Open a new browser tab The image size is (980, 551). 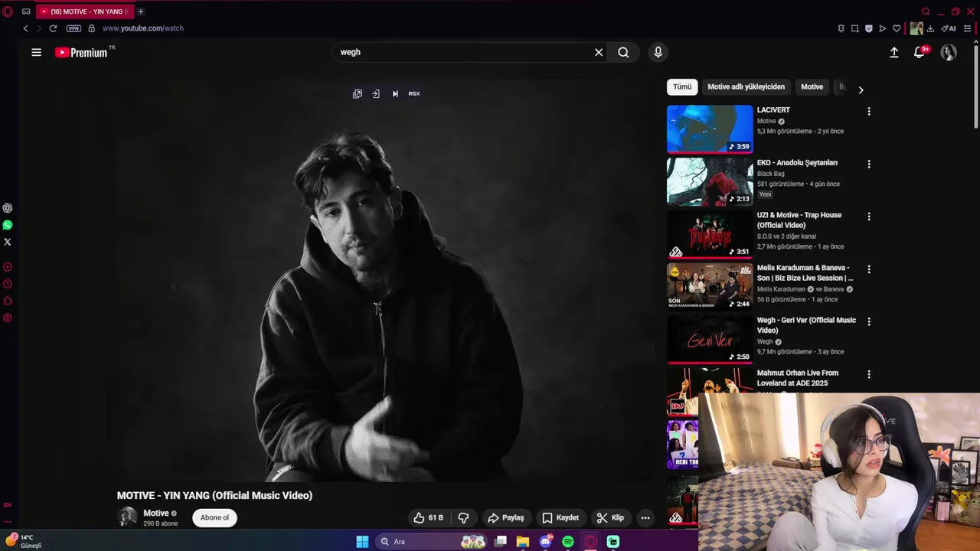pyautogui.click(x=141, y=11)
